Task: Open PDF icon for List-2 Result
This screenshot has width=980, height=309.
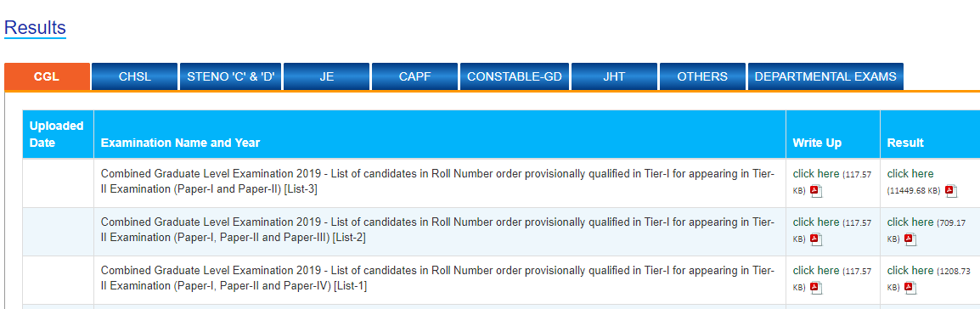Action: pyautogui.click(x=910, y=239)
